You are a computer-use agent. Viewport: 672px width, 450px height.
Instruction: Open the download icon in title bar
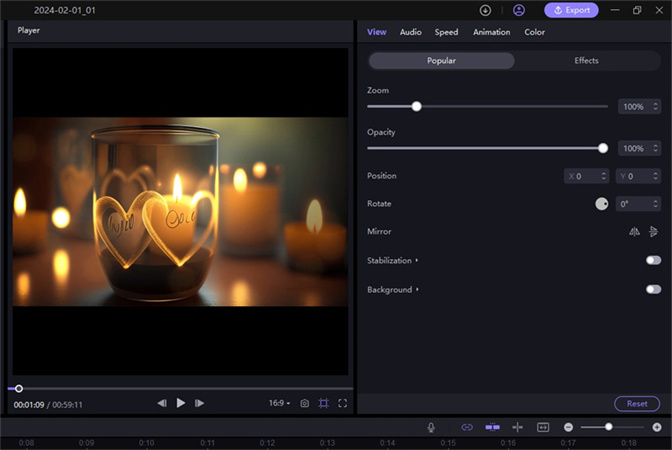click(486, 10)
